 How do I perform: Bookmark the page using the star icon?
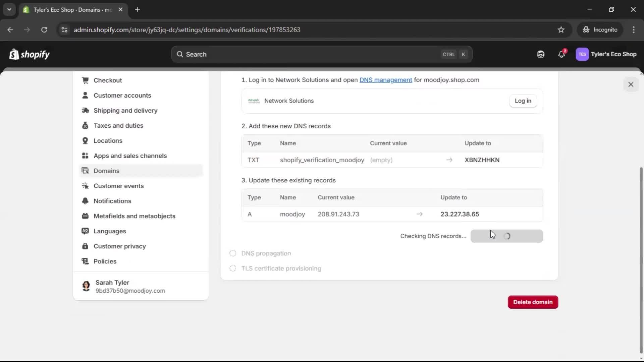[561, 29]
